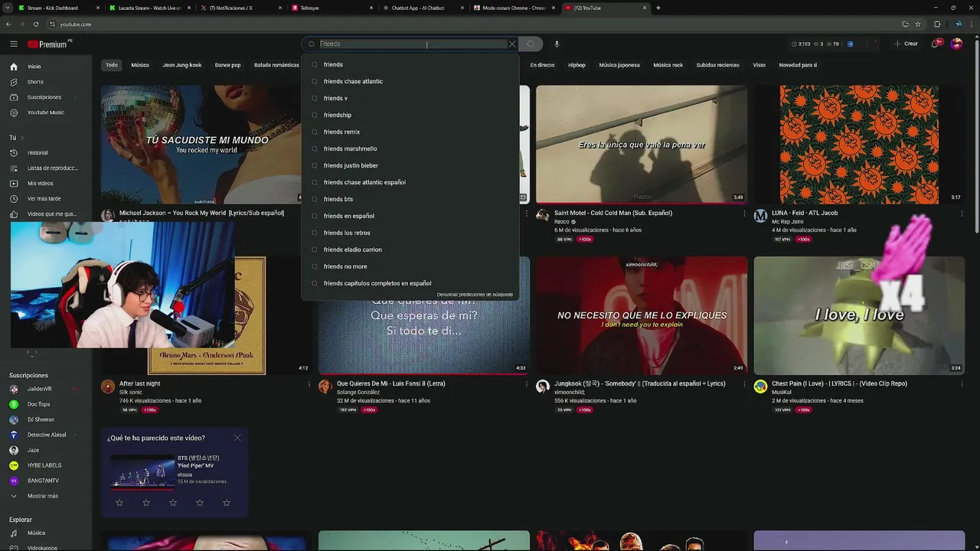Select the Dance pop filter chip
980x551 pixels.
(x=227, y=65)
